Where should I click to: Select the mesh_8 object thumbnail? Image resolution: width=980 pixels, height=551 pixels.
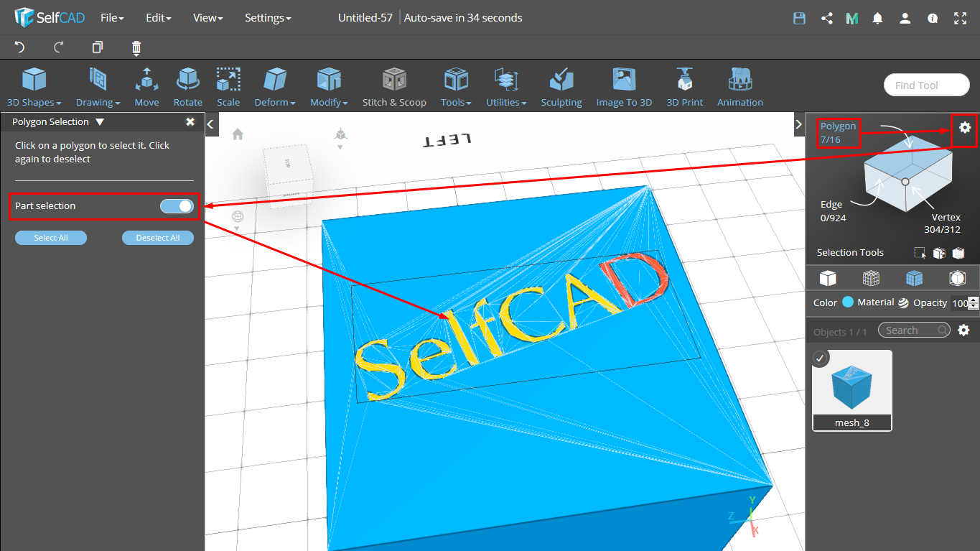pos(852,390)
